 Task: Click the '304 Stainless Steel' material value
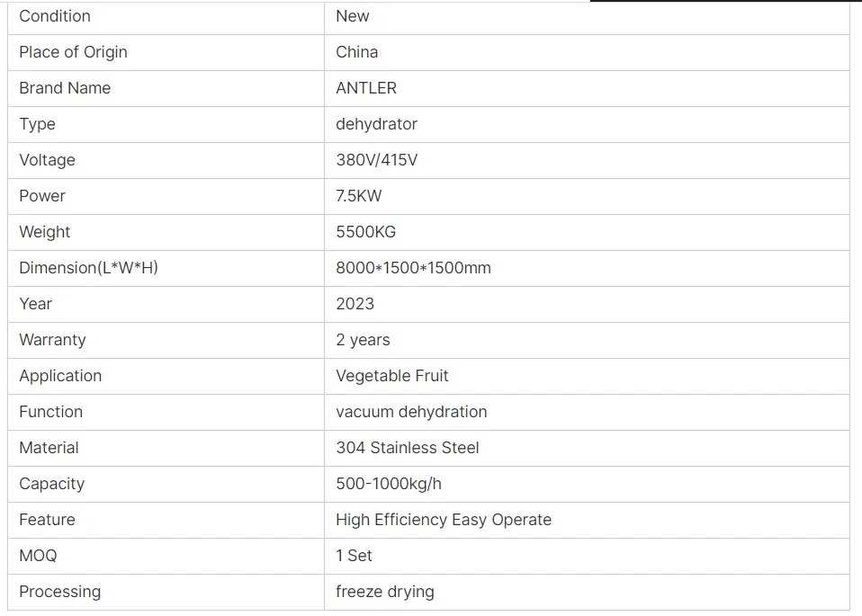click(x=407, y=448)
